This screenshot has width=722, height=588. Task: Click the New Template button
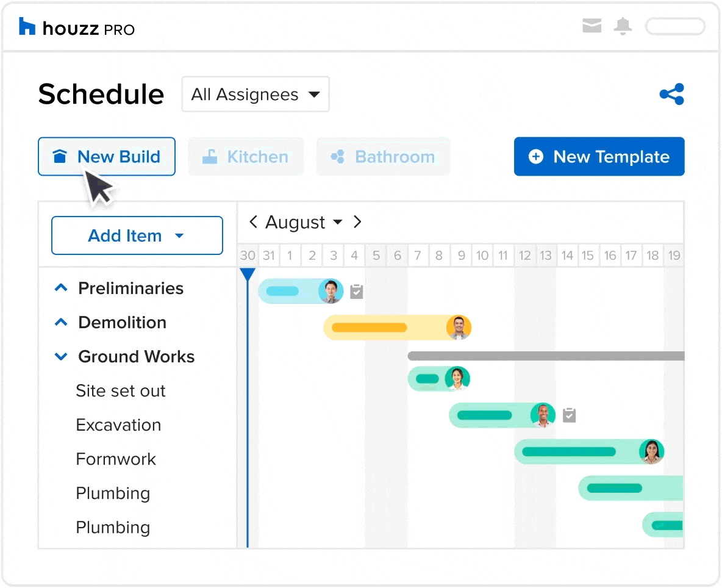coord(599,157)
